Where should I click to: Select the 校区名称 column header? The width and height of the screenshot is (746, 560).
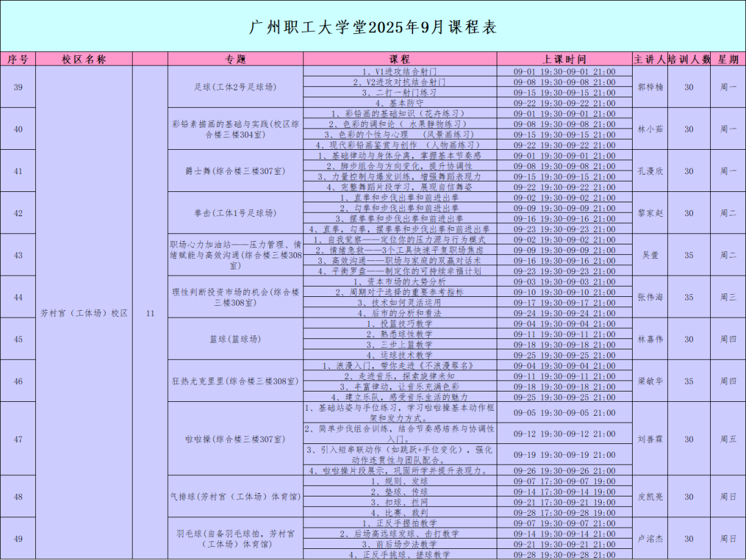84,59
